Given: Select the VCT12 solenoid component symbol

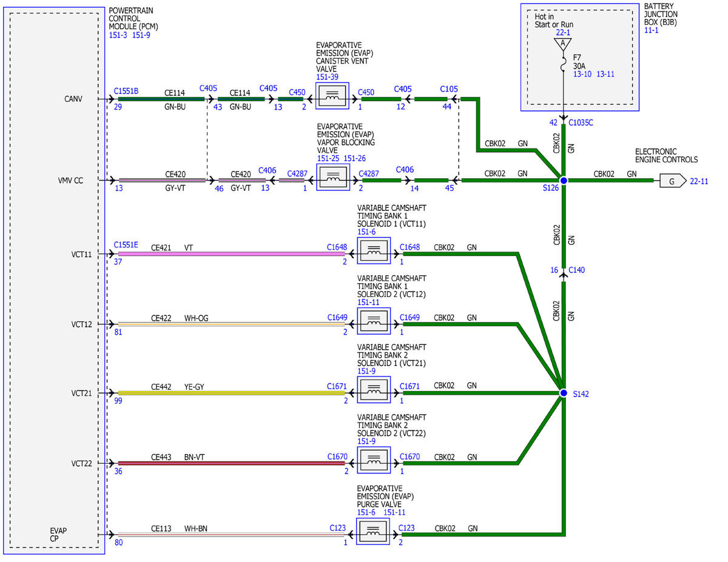Looking at the screenshot, I should point(374,321).
